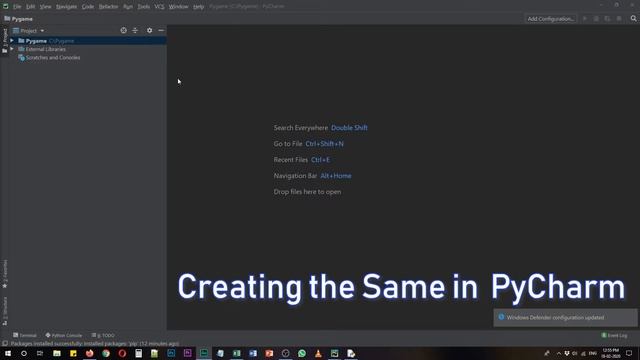This screenshot has height=360, width=640.
Task: Open the Structure side tab
Action: click(x=5, y=311)
